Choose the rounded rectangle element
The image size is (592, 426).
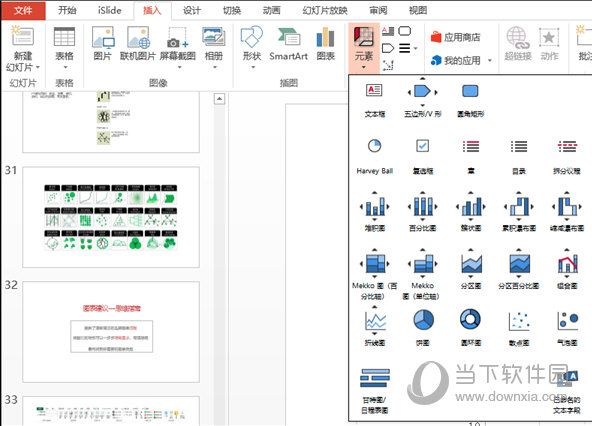(470, 99)
